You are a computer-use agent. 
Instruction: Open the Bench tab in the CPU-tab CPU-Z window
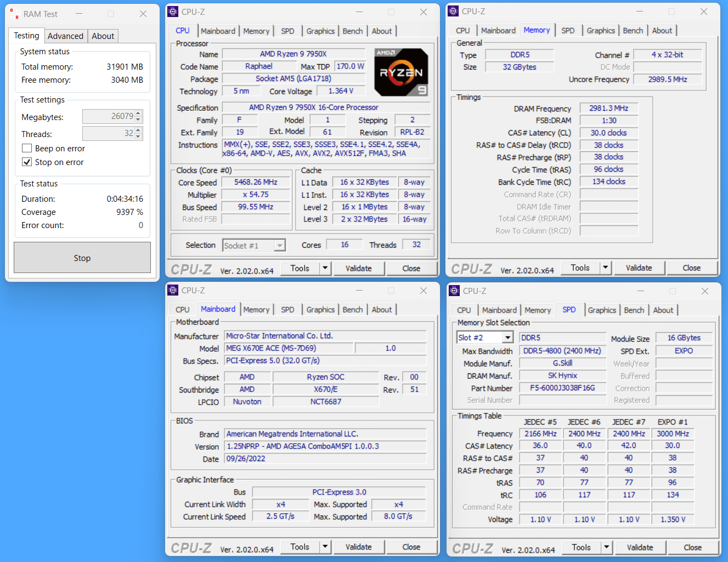[353, 31]
